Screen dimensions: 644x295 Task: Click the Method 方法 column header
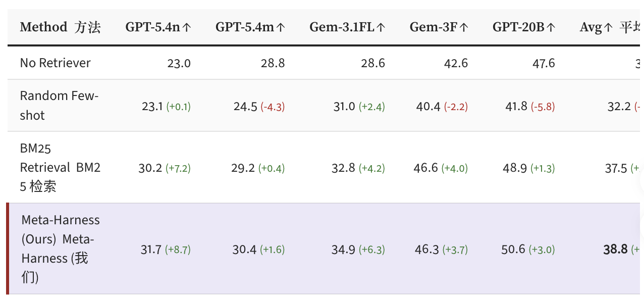60,27
